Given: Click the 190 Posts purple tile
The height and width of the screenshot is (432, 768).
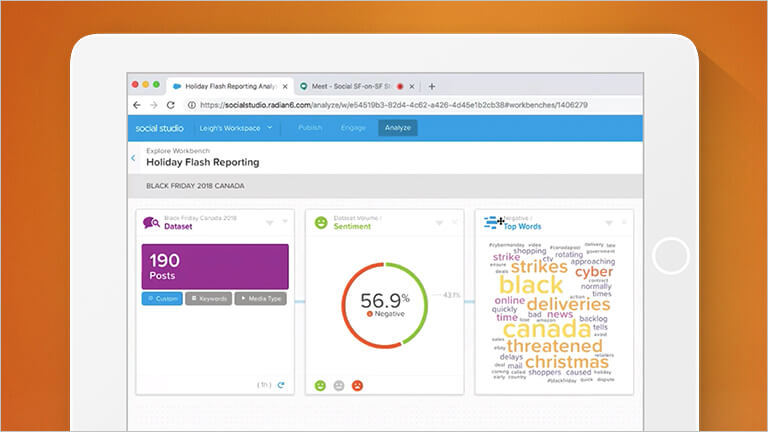Looking at the screenshot, I should (x=215, y=266).
